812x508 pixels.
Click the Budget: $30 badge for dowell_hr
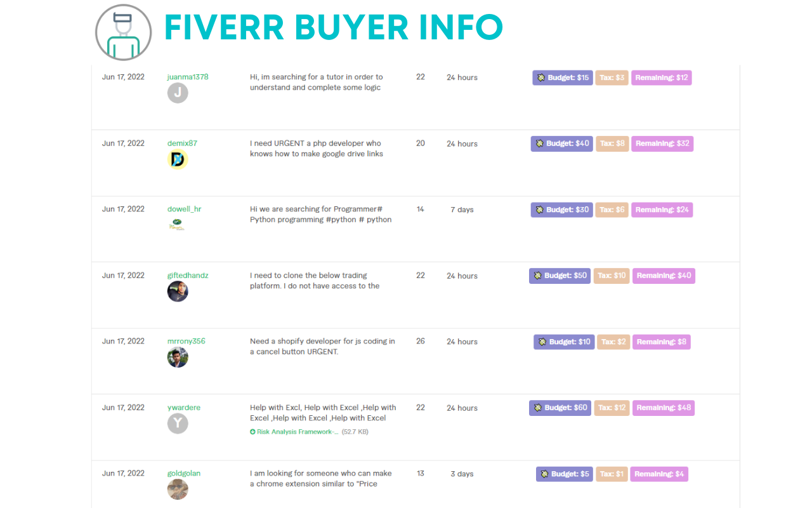561,210
